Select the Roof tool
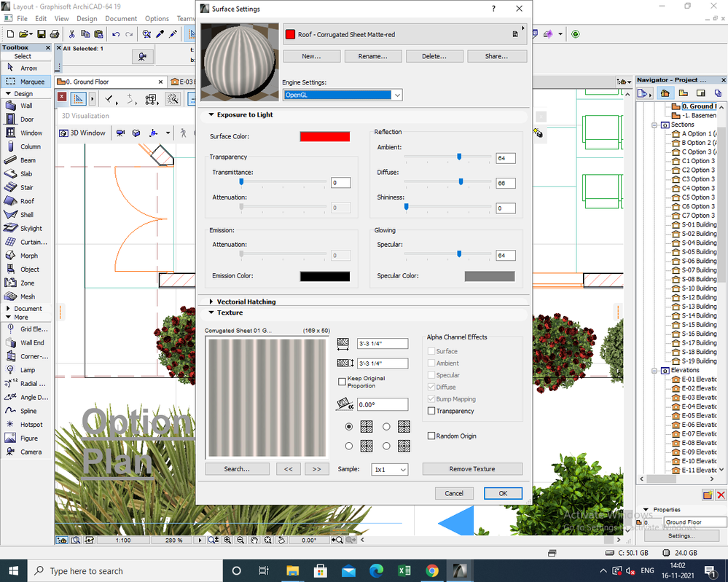 coord(27,201)
